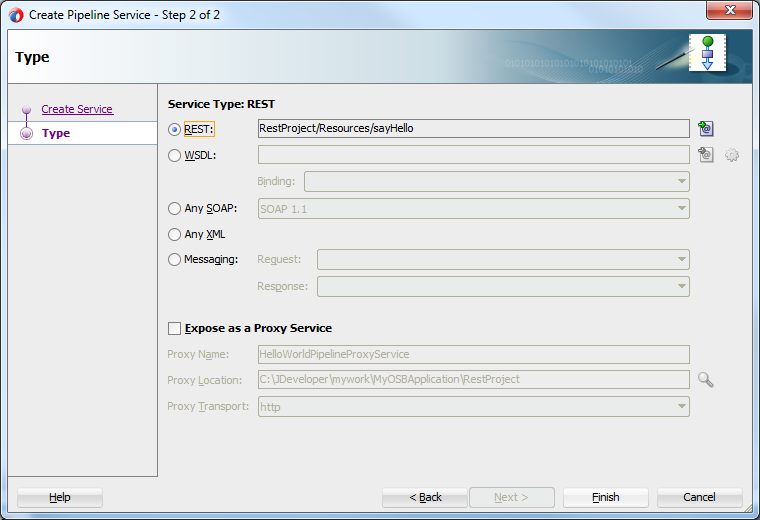Click the disabled Next button
The height and width of the screenshot is (520, 760).
pos(511,497)
